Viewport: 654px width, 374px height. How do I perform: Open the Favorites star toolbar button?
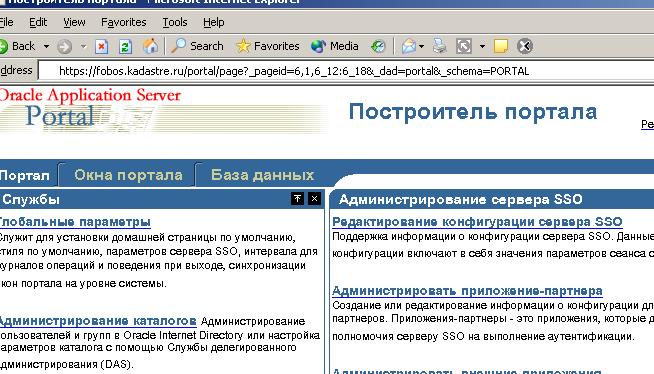tap(267, 46)
